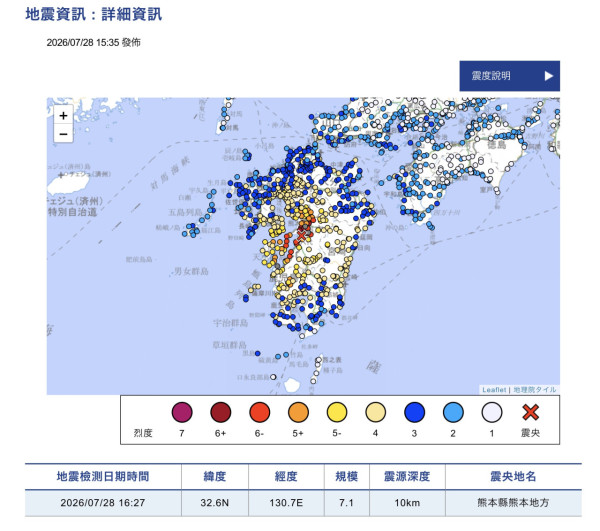
Task: Click the intensity 3 dark blue legend circle
Action: pyautogui.click(x=414, y=412)
